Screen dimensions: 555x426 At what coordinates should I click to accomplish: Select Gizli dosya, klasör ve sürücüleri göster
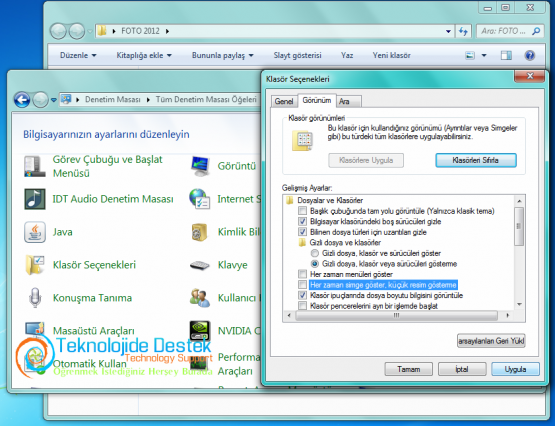[x=314, y=253]
